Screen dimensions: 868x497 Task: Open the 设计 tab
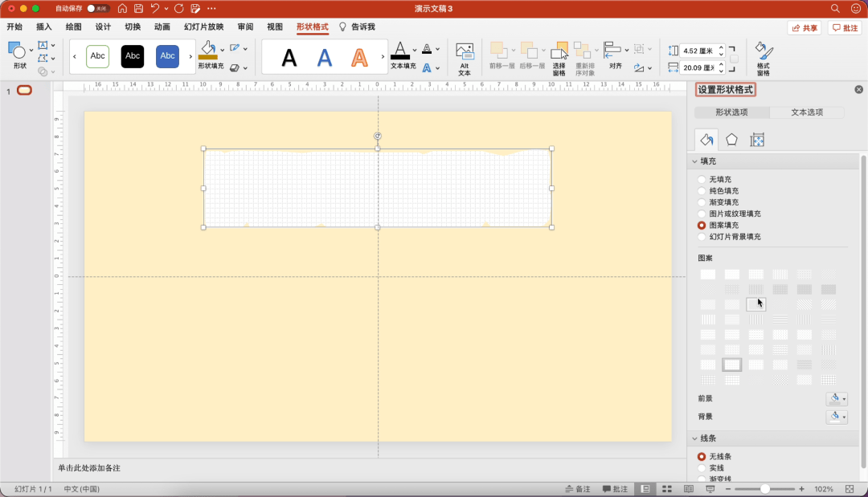tap(103, 26)
